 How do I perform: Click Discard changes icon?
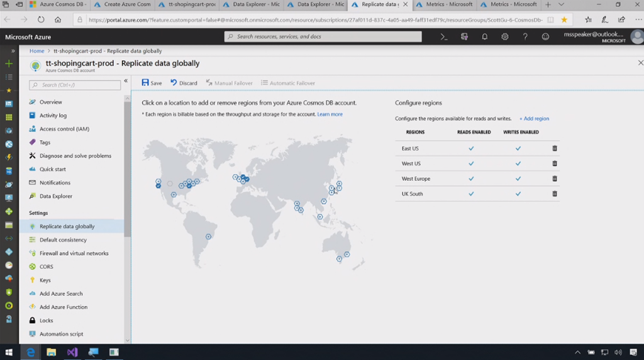point(174,83)
